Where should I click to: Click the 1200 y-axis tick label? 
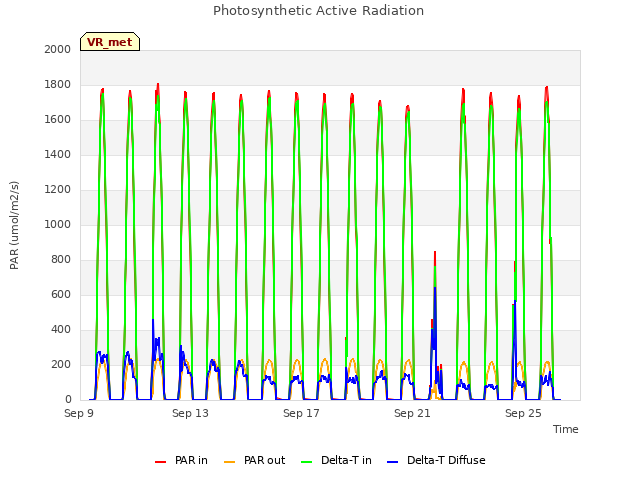58,190
